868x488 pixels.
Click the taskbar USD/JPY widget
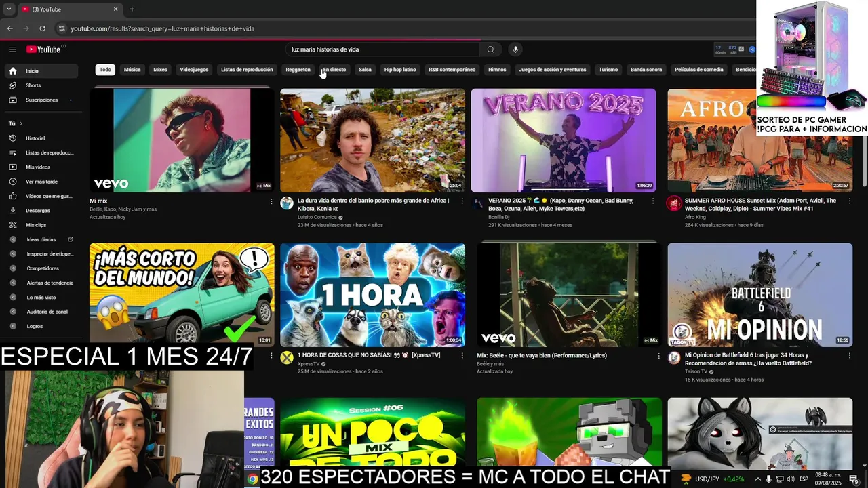713,479
